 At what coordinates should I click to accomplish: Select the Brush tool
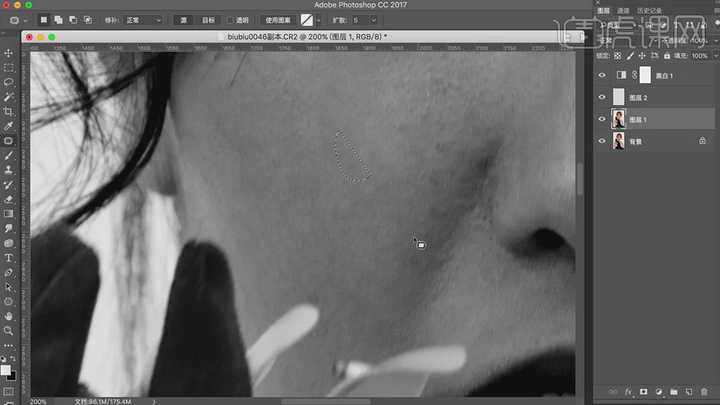tap(8, 156)
